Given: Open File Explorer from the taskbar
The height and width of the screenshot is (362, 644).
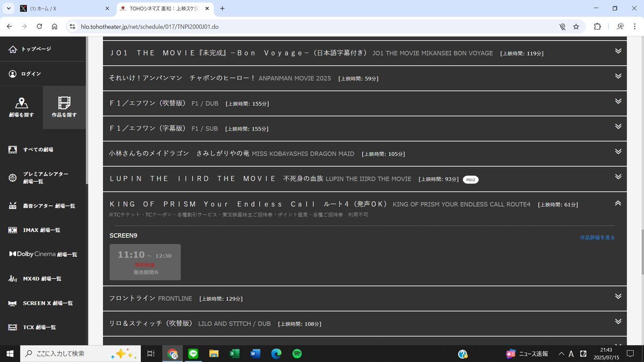Looking at the screenshot, I should [214, 354].
